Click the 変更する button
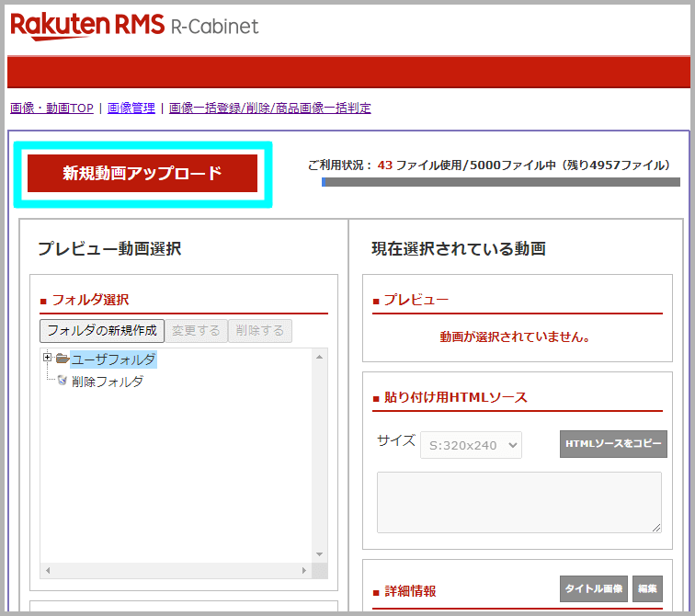Image resolution: width=695 pixels, height=616 pixels. (196, 331)
